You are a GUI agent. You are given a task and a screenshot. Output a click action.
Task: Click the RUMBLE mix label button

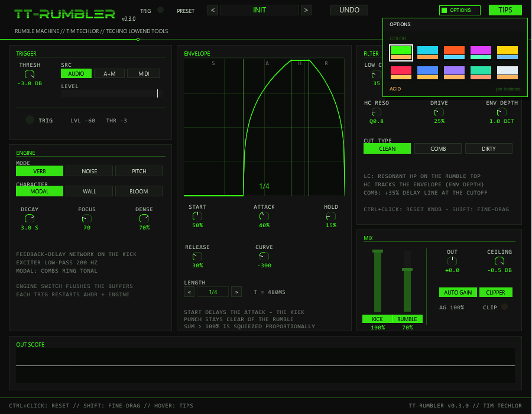[x=407, y=319]
